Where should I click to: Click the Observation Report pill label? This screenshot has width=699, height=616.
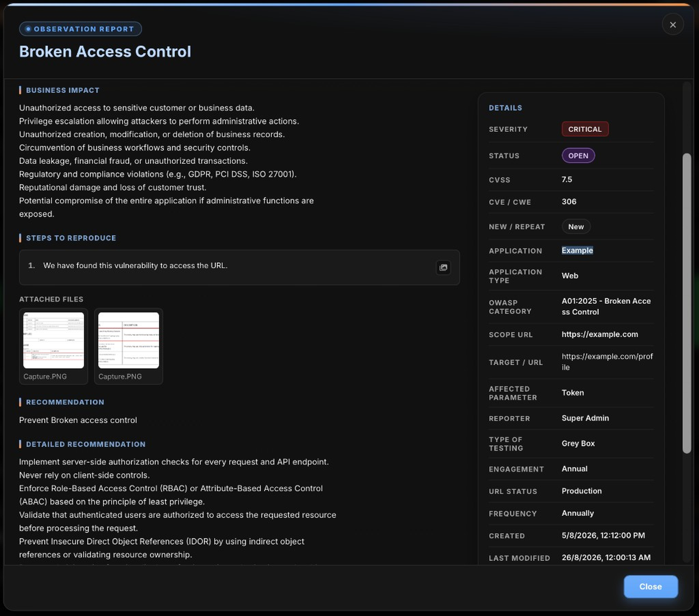[x=80, y=29]
